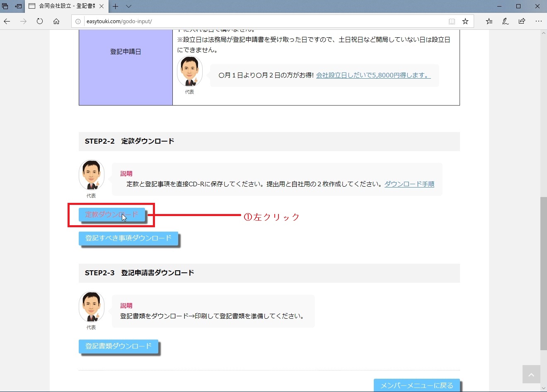Open the Favorites hub icon
Viewport: 547px width, 392px height.
coord(489,21)
